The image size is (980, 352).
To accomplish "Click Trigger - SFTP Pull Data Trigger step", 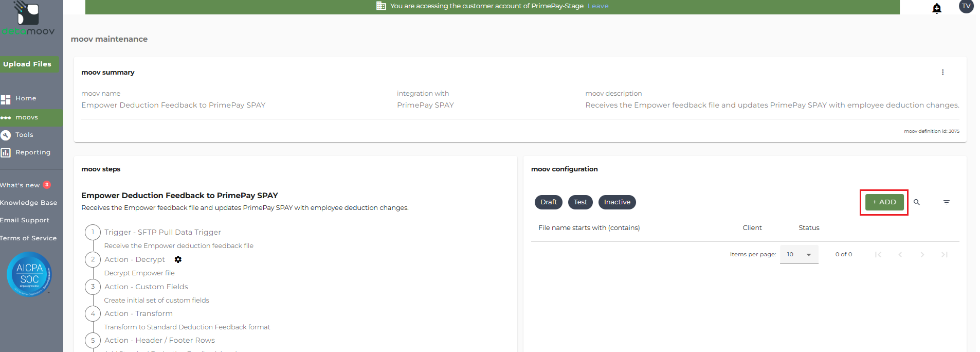I will [162, 232].
